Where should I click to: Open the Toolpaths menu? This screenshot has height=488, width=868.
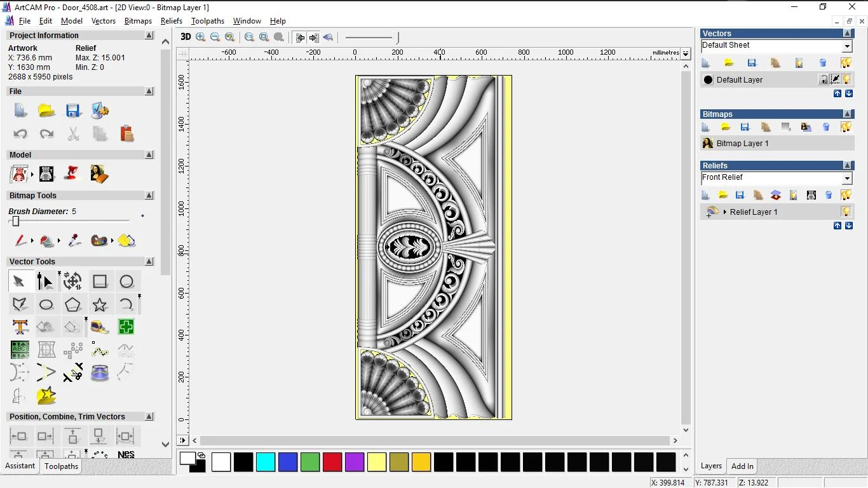tap(207, 21)
